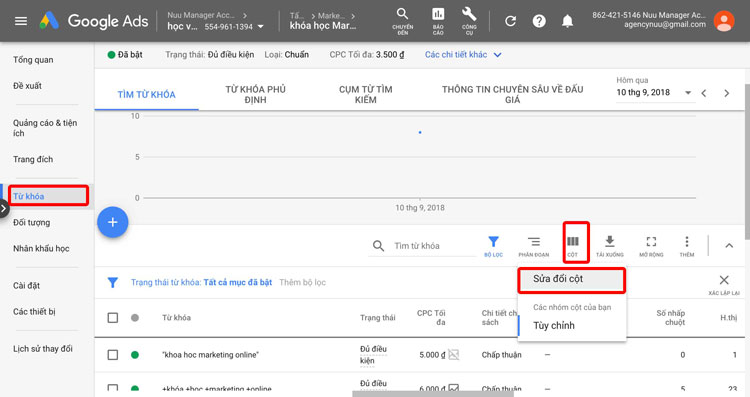The image size is (750, 397).
Task: Click the Bộ lọc filter icon
Action: click(x=493, y=246)
